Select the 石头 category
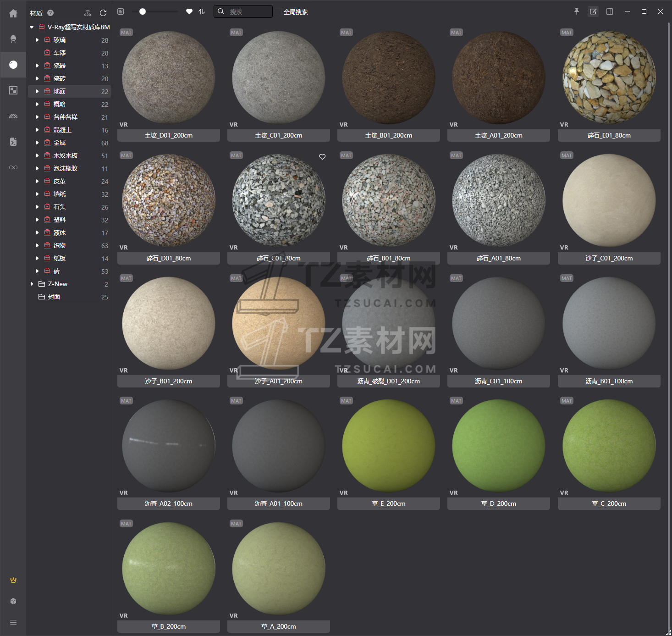Viewport: 672px width, 636px height. 69,207
